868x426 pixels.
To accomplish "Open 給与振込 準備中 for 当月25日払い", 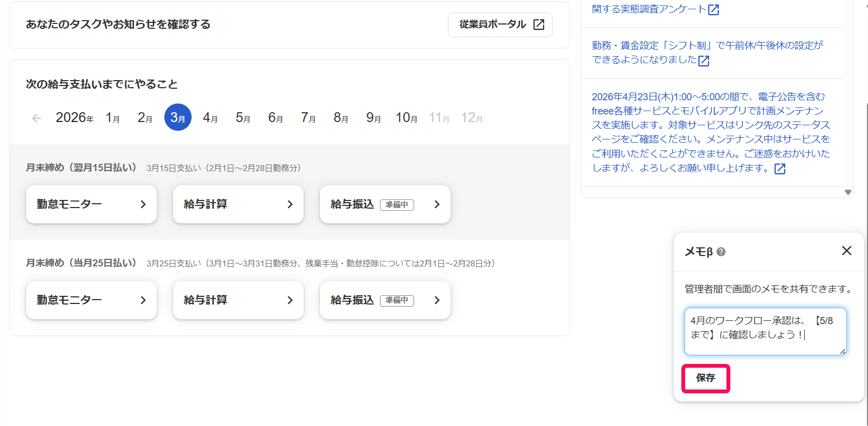I will click(385, 300).
